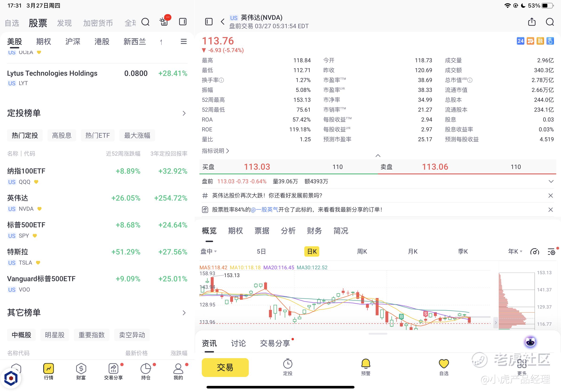Filter list by 高股息

tap(62, 135)
